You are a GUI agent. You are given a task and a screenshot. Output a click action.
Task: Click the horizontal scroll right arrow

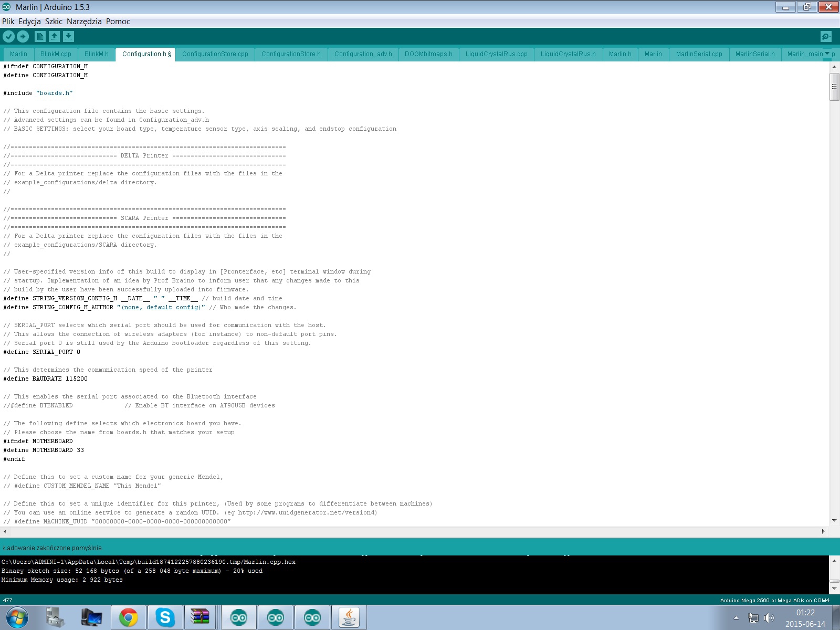823,531
